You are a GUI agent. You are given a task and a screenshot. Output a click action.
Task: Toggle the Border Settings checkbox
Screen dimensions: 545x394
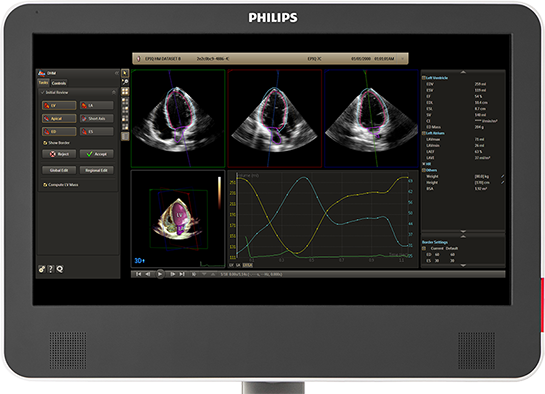click(424, 248)
